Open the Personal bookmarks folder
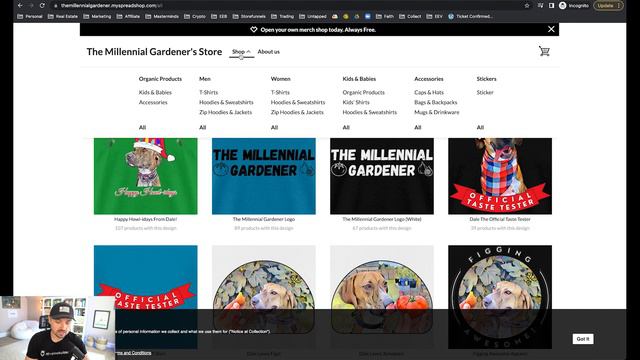This screenshot has width=640, height=360. pyautogui.click(x=30, y=16)
